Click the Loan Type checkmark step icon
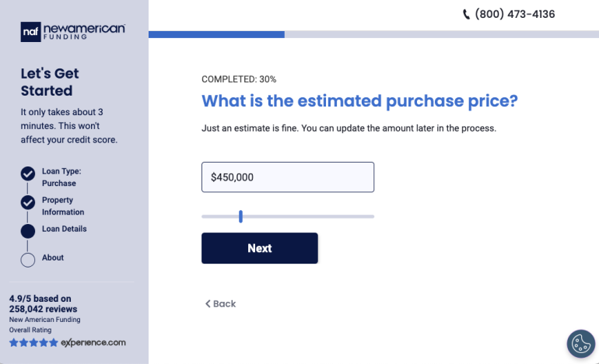Screen dimensions: 599x364 [x=28, y=173]
